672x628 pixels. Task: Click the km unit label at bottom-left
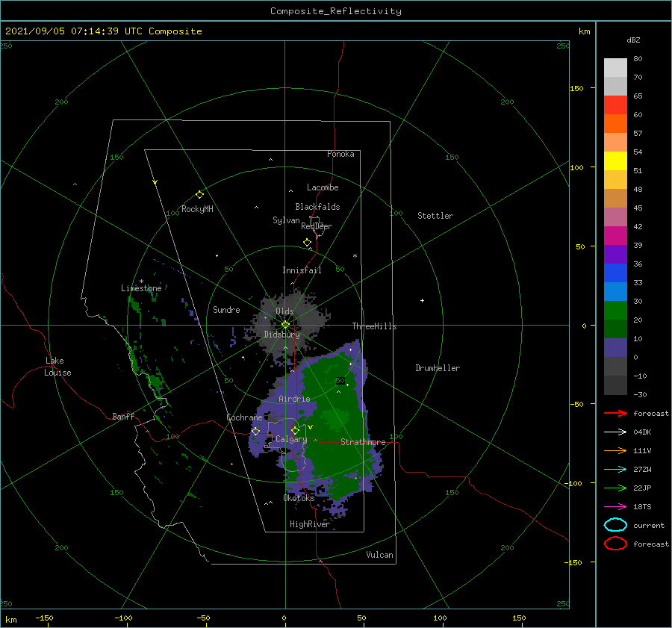click(11, 620)
